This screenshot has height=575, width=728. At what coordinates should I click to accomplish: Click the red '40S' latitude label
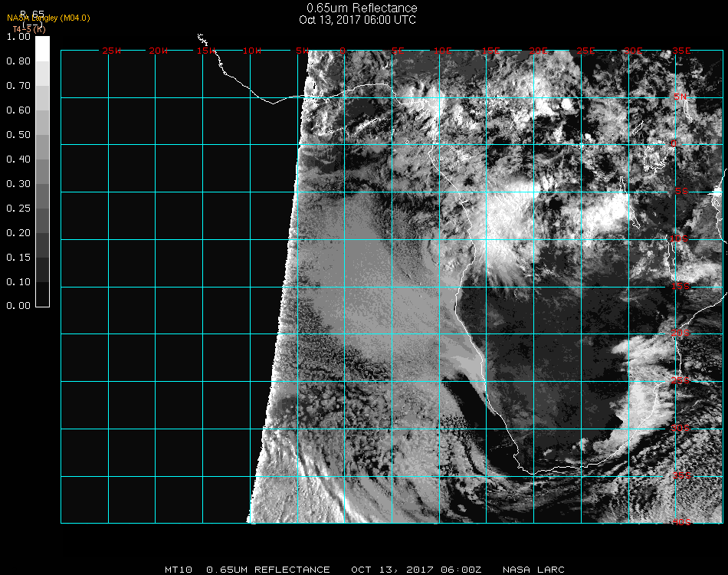point(680,522)
